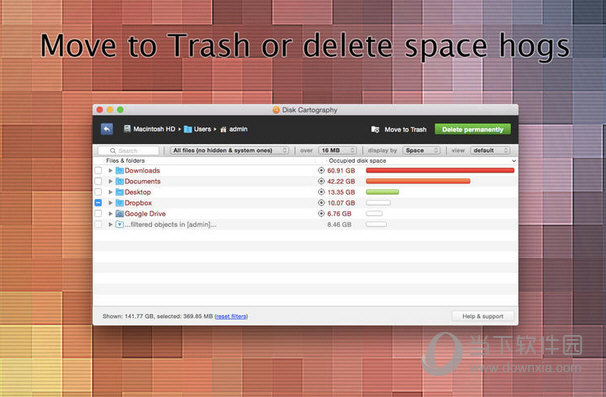This screenshot has width=606, height=397.
Task: Click the Google Drive usage bar
Action: [x=374, y=213]
